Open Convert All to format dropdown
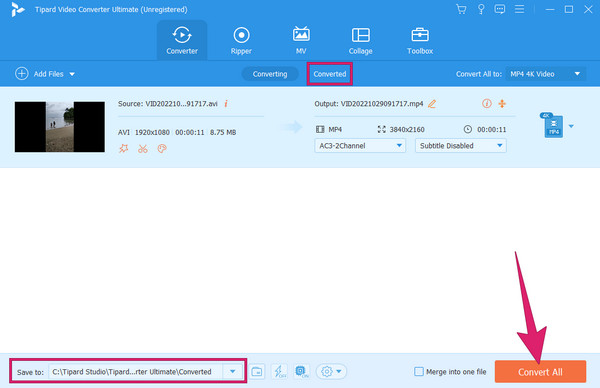 coord(546,74)
